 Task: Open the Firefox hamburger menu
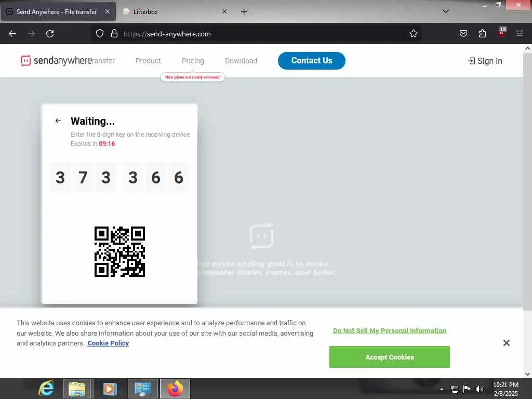click(x=520, y=34)
